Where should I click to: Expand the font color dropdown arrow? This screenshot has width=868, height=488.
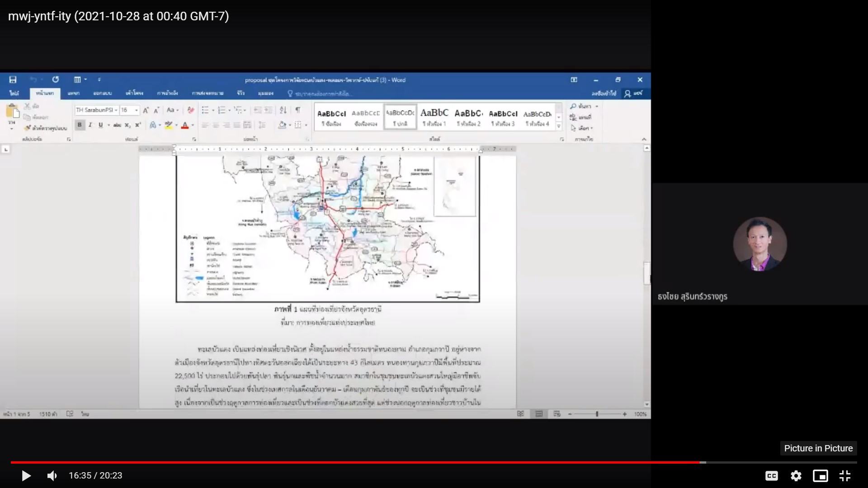193,125
